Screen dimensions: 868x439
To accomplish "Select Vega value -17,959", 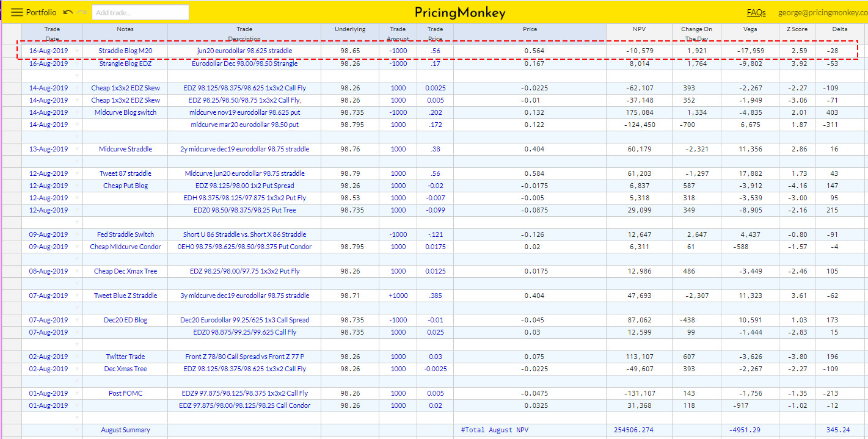I will [x=750, y=51].
